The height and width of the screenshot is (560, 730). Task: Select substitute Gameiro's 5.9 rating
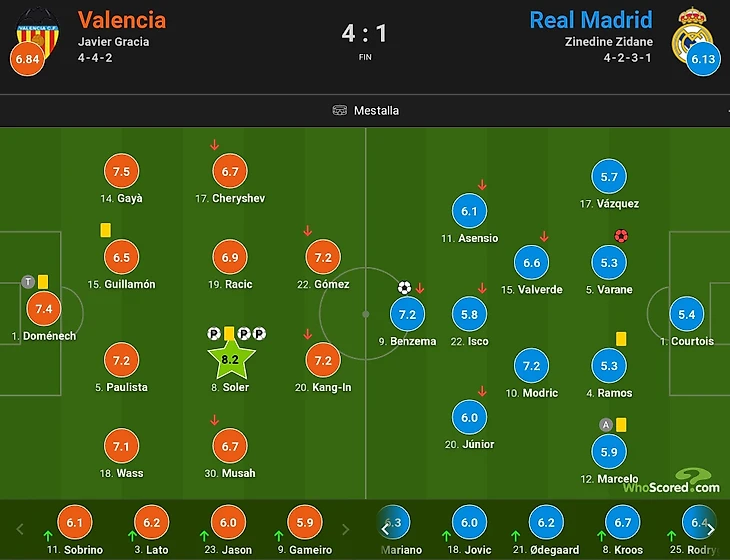click(305, 522)
